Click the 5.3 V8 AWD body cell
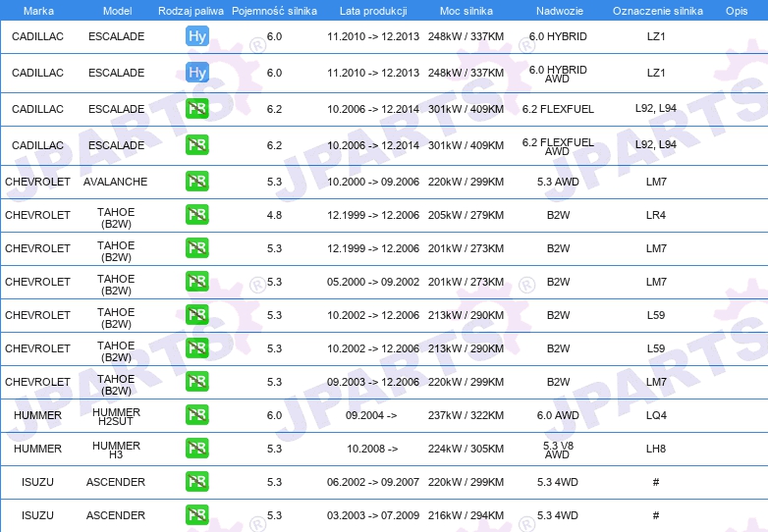 558,450
